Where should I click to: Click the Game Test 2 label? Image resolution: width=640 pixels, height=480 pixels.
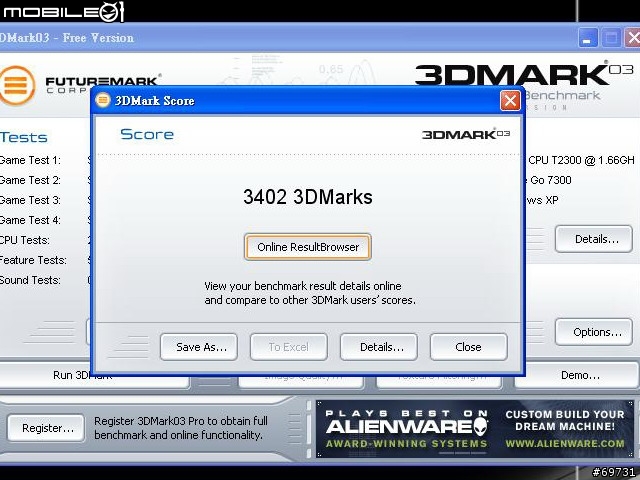tap(30, 180)
